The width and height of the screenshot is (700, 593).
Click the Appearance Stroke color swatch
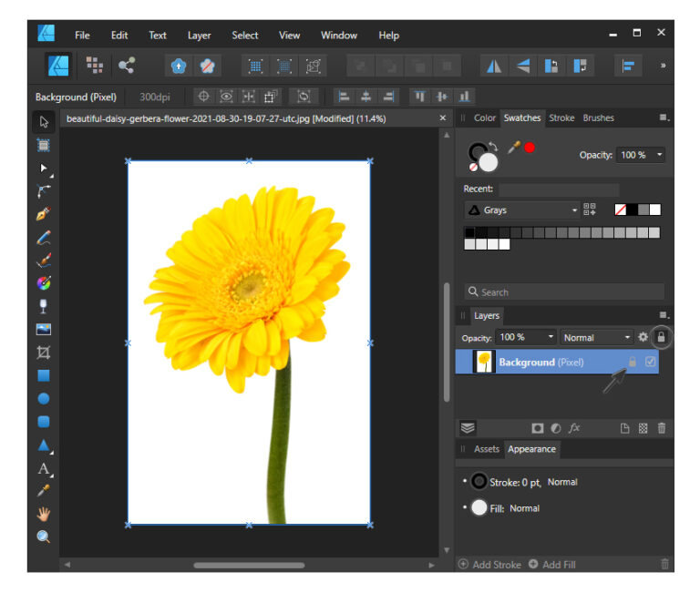coord(479,482)
